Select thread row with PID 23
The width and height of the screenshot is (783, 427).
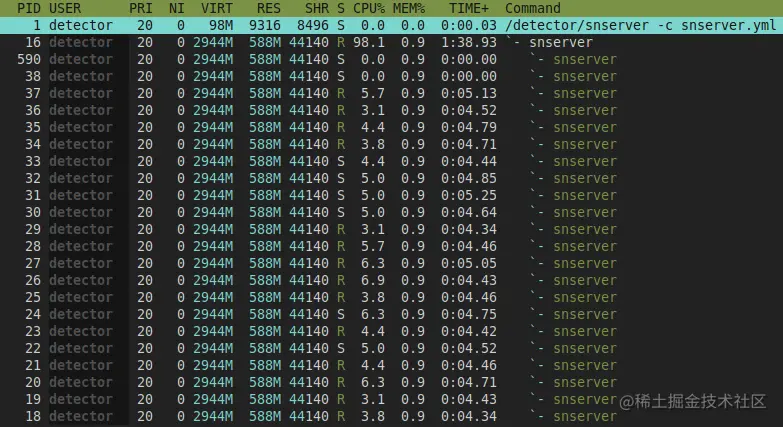click(392, 331)
